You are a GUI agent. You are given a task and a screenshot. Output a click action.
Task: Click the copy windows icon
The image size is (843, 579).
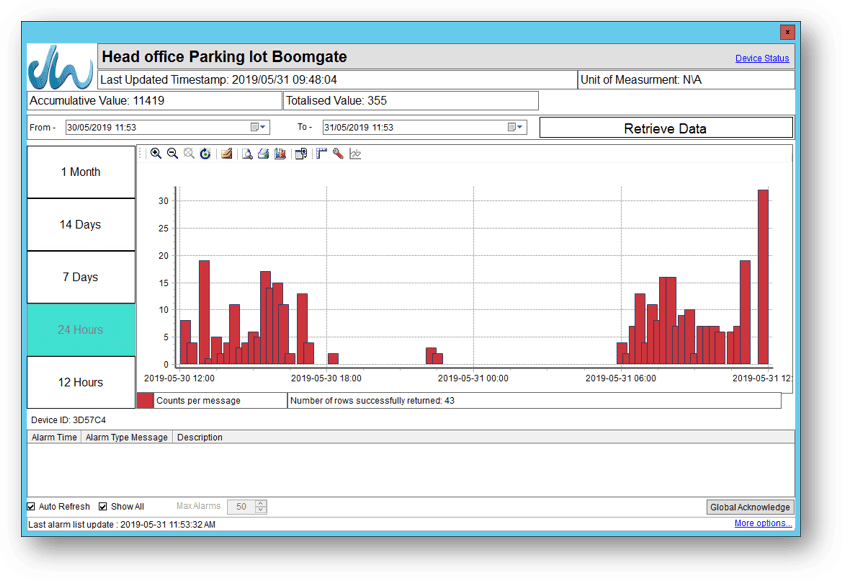301,154
